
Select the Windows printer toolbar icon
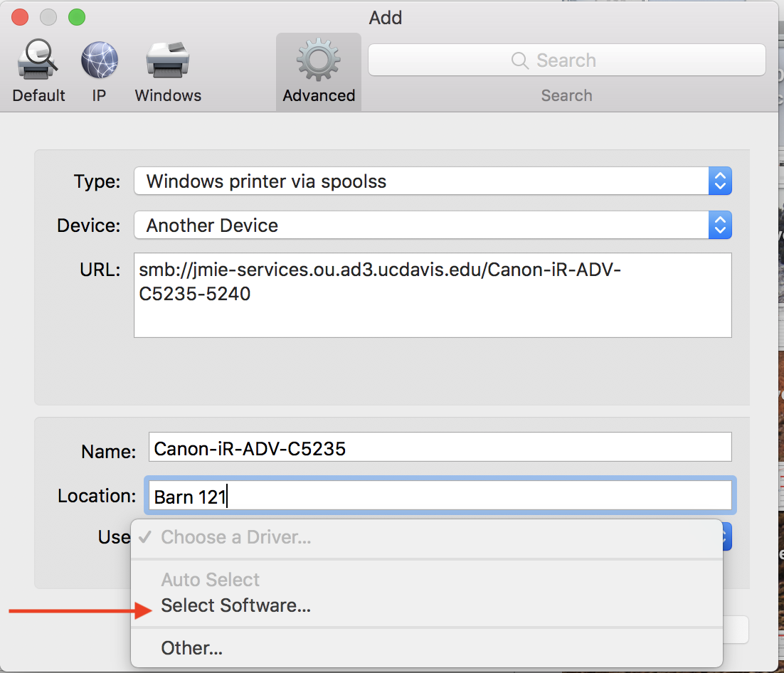167,60
